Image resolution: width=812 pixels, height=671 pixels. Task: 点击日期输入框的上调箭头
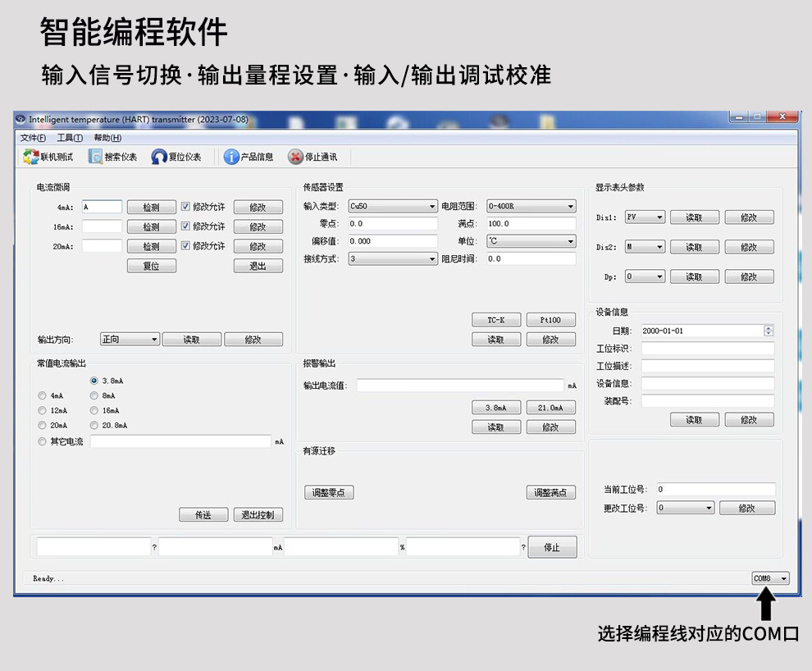click(x=768, y=327)
